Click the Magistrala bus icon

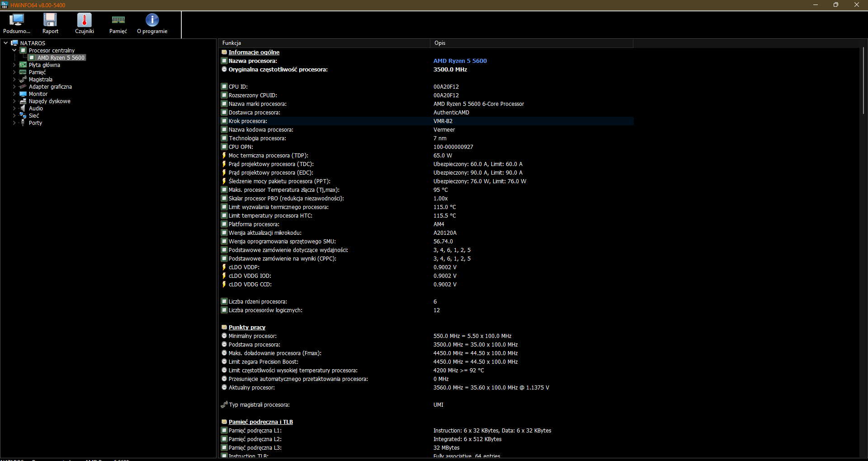tap(23, 79)
